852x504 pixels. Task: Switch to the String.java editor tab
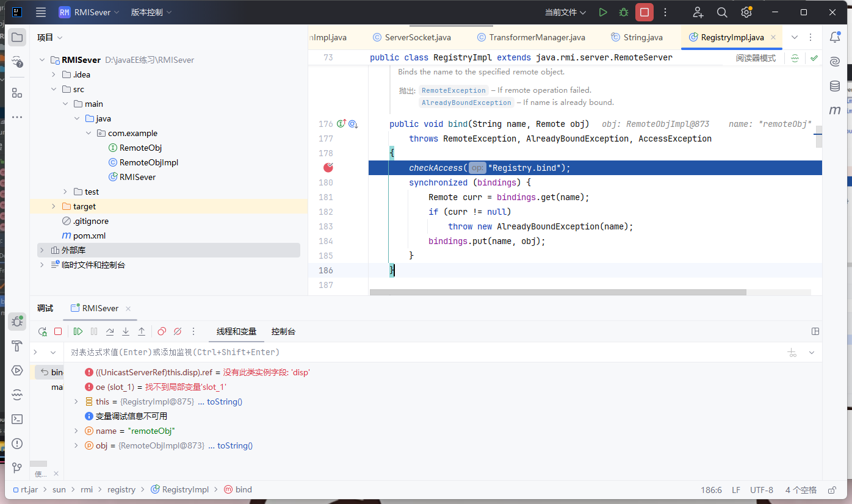point(642,37)
